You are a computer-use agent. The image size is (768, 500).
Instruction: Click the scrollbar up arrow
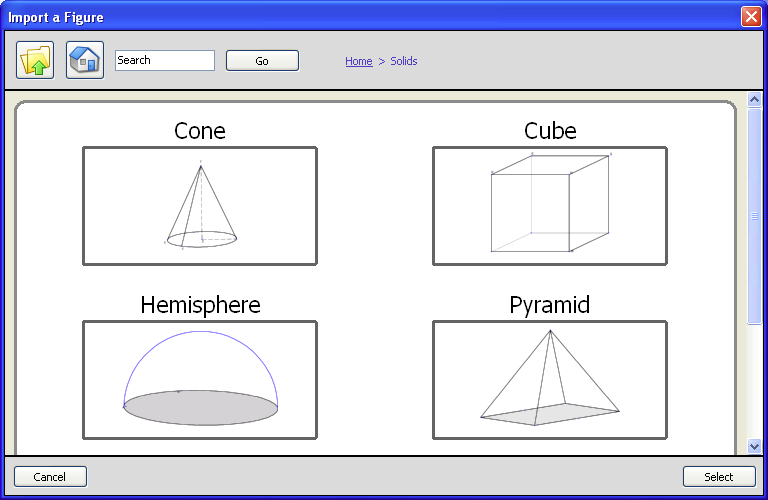pyautogui.click(x=754, y=99)
